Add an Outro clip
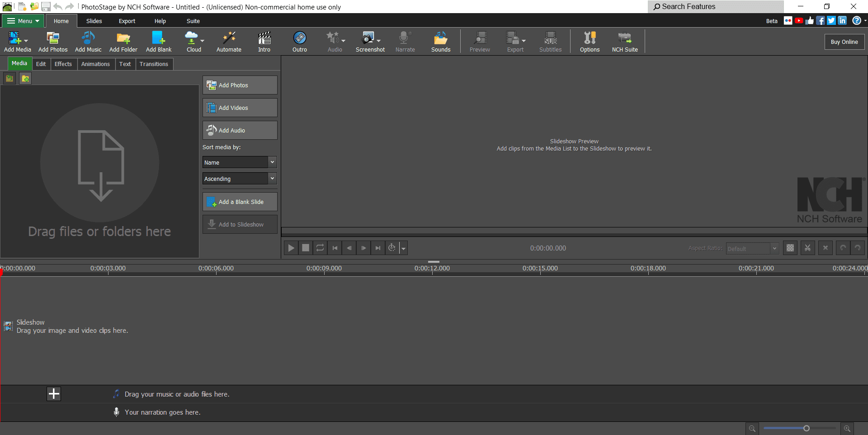The image size is (868, 435). click(x=300, y=42)
